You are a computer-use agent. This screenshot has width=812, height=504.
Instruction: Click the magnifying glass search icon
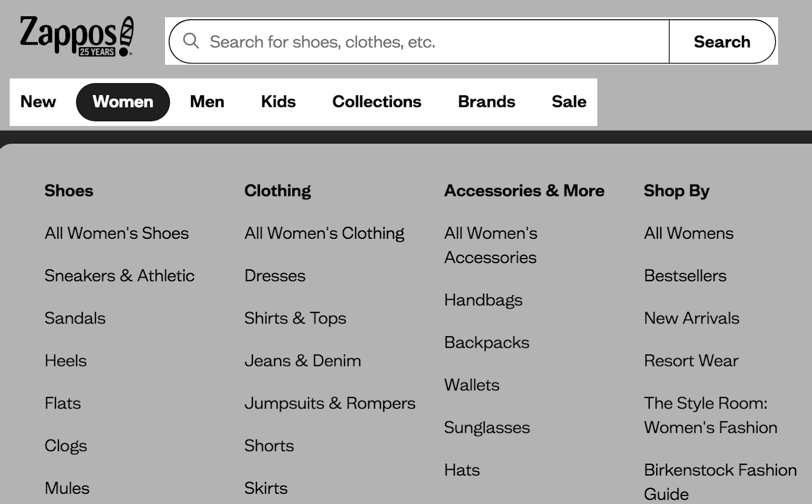pyautogui.click(x=193, y=42)
